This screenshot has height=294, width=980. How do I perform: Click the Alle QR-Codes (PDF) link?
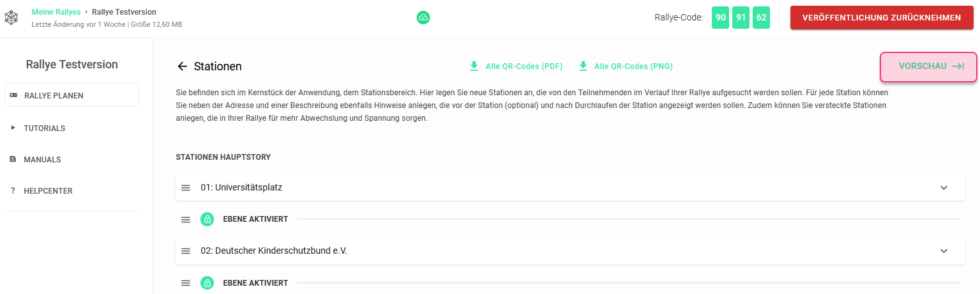516,66
